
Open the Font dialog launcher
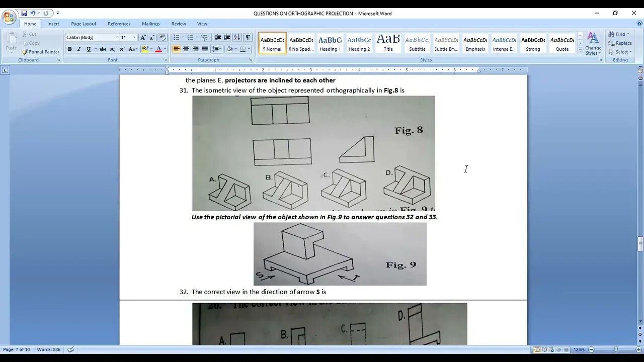[165, 60]
